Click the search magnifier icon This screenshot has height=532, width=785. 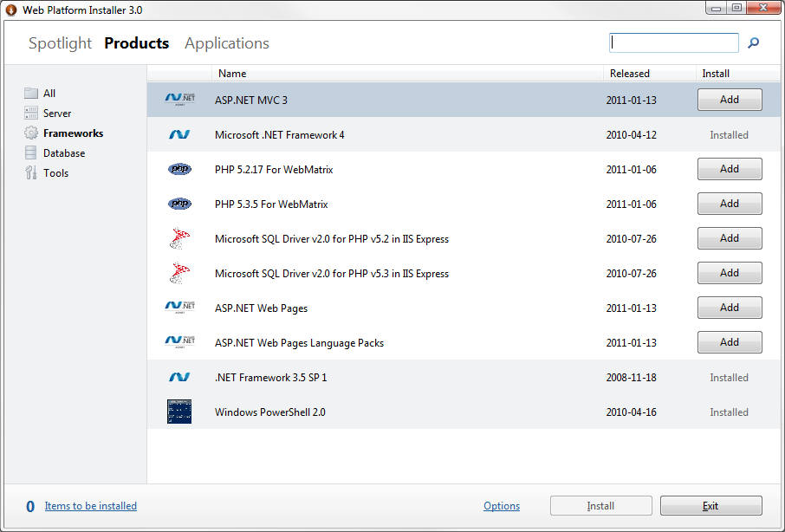coord(753,42)
